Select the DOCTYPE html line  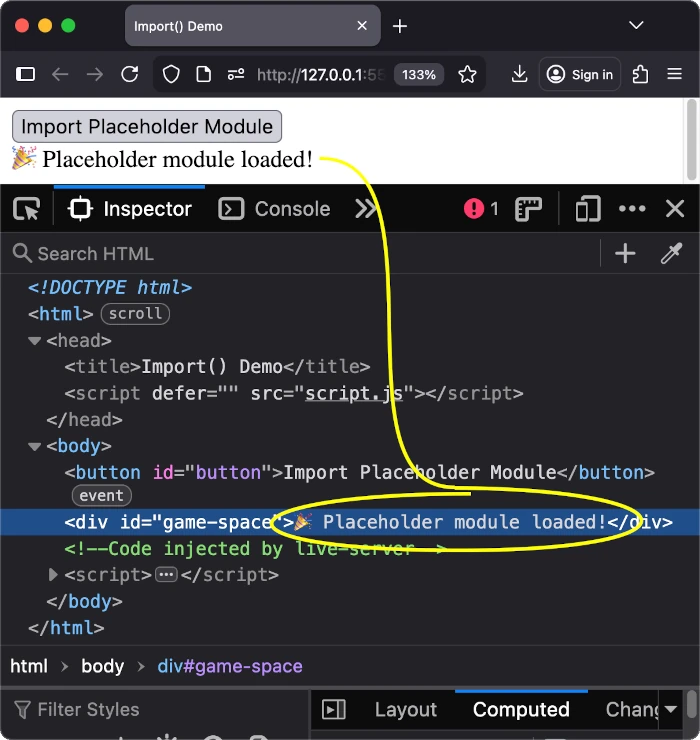pos(110,287)
